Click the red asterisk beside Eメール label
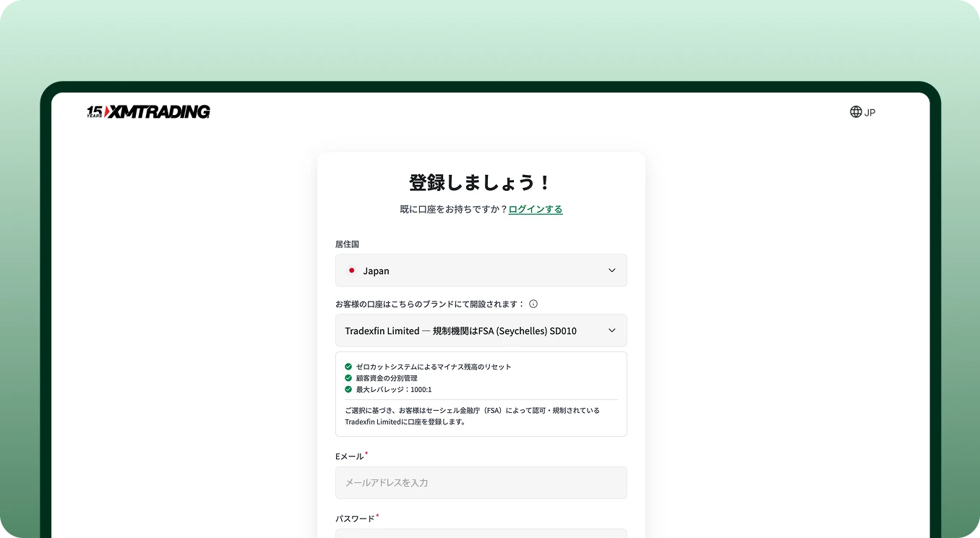The image size is (980, 538). click(366, 453)
